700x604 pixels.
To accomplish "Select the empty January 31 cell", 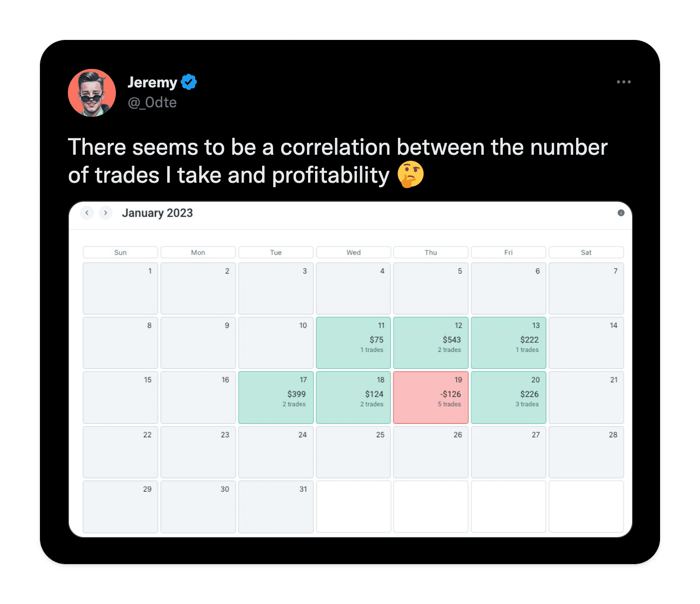I will pos(276,507).
